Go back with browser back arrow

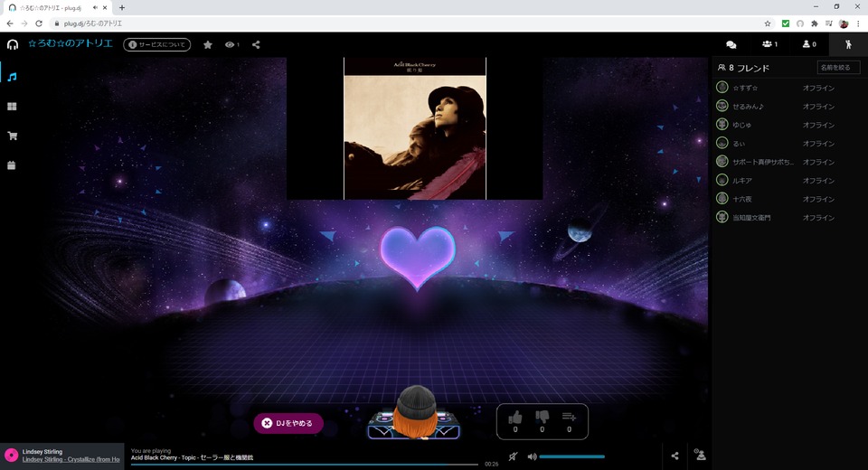click(10, 23)
